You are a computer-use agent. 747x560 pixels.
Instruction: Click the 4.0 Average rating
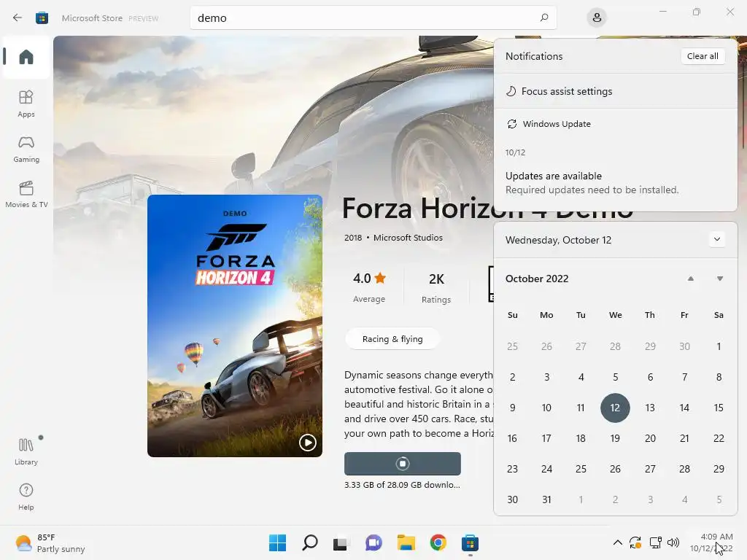coord(369,287)
